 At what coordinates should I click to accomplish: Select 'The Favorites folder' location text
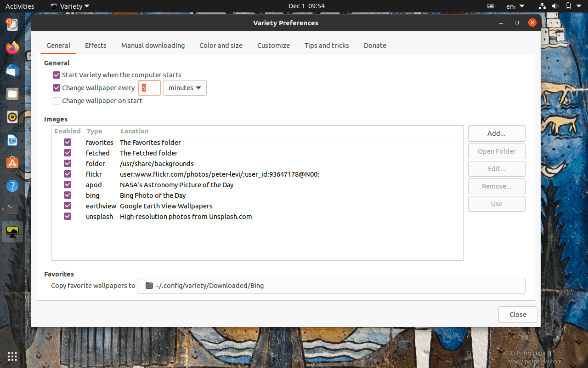(x=150, y=143)
